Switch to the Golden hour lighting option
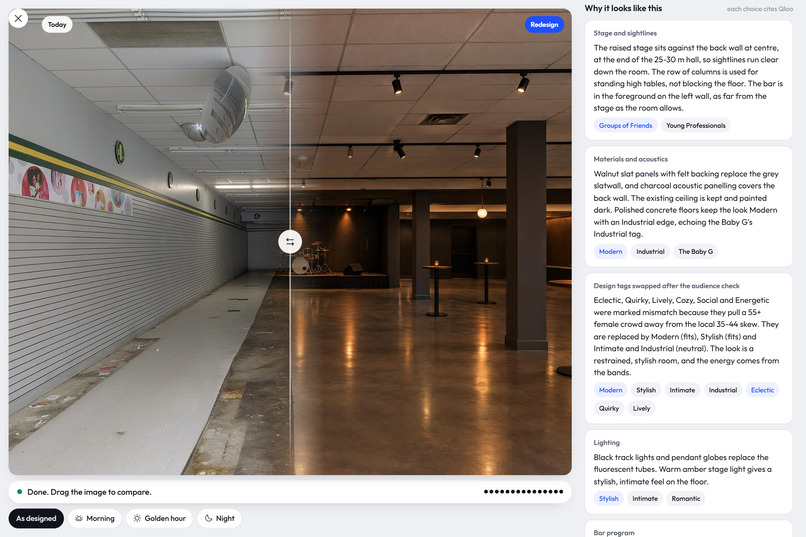The image size is (806, 537). 159,518
